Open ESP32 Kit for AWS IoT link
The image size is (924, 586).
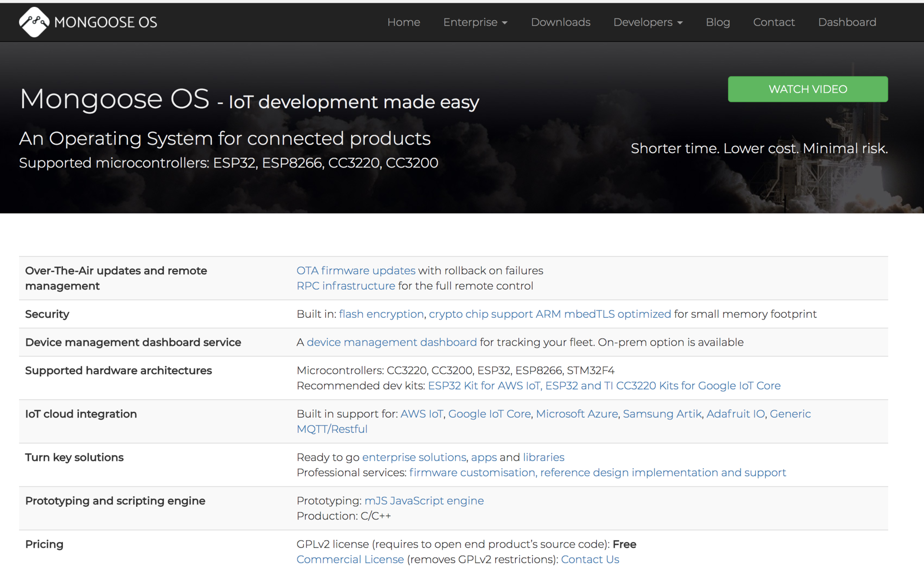[x=484, y=385]
